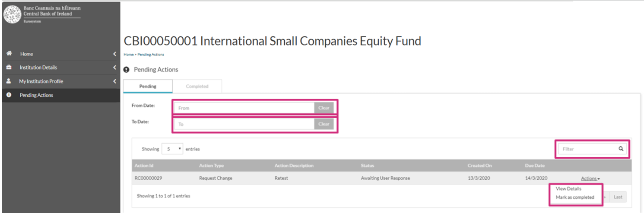
Task: Click the My Institution Profile person icon
Action: (9, 81)
